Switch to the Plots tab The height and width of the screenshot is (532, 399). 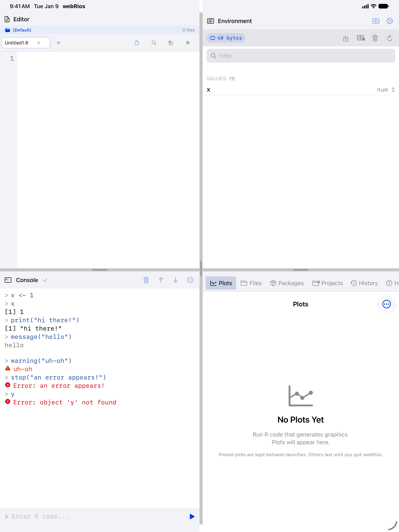tap(221, 283)
